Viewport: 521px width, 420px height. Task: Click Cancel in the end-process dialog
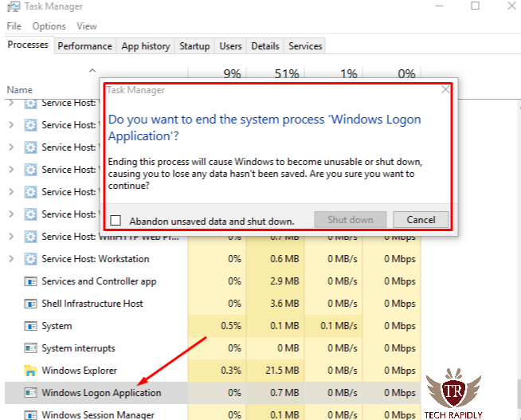point(421,220)
